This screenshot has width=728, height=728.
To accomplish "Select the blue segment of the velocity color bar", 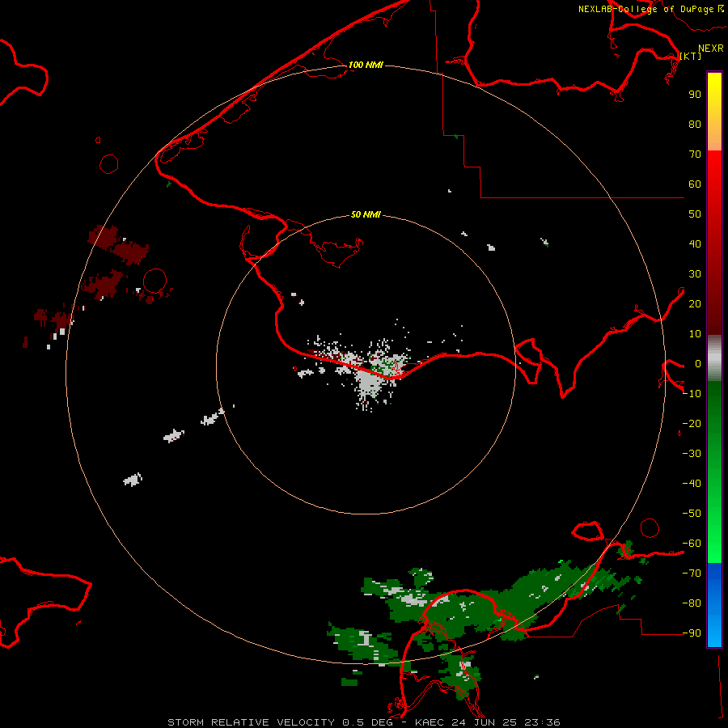I will (714, 605).
